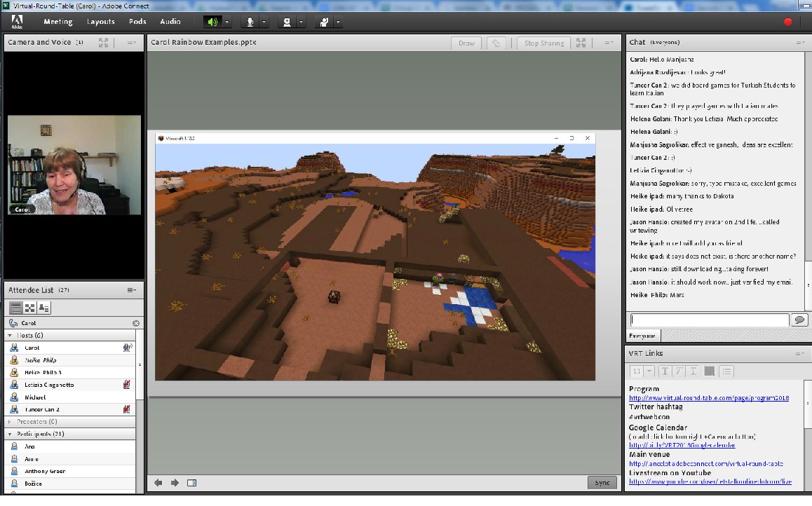Select Anthony Green in participants list
This screenshot has width=812, height=506.
(x=70, y=472)
